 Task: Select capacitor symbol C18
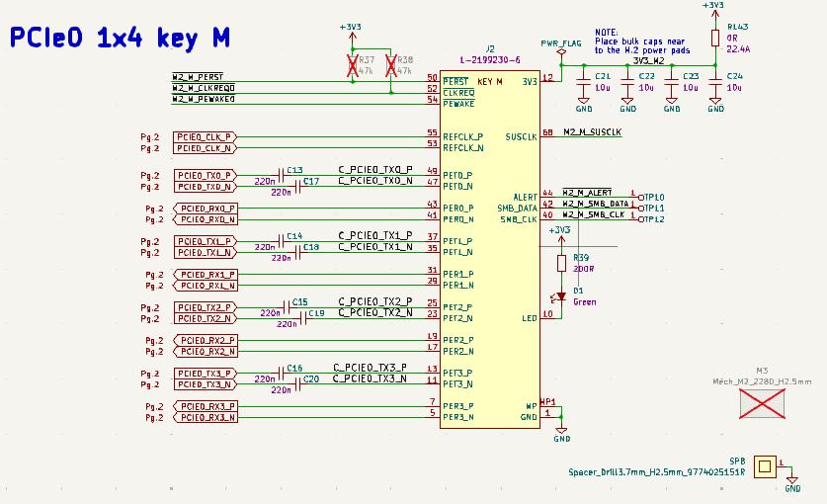tap(298, 253)
